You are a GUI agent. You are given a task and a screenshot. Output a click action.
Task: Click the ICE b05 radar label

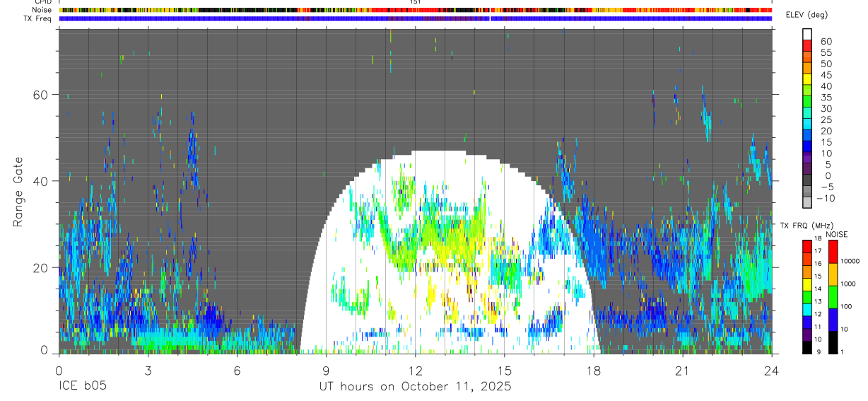83,386
